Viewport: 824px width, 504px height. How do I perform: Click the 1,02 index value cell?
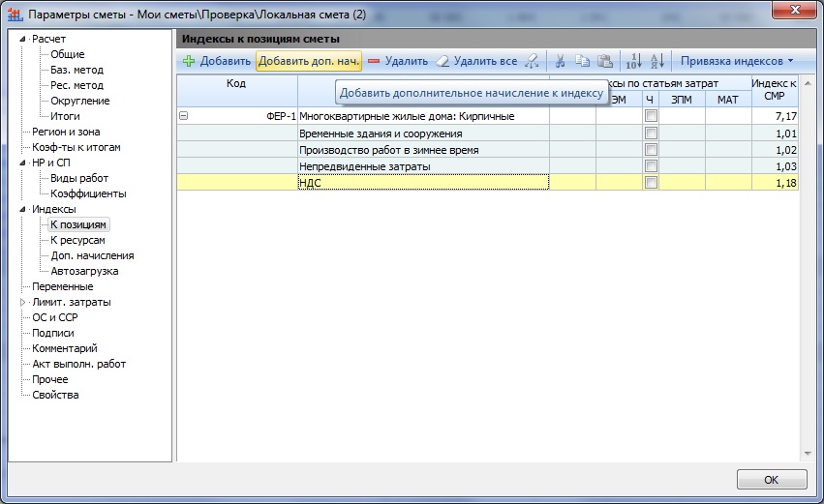click(x=775, y=150)
